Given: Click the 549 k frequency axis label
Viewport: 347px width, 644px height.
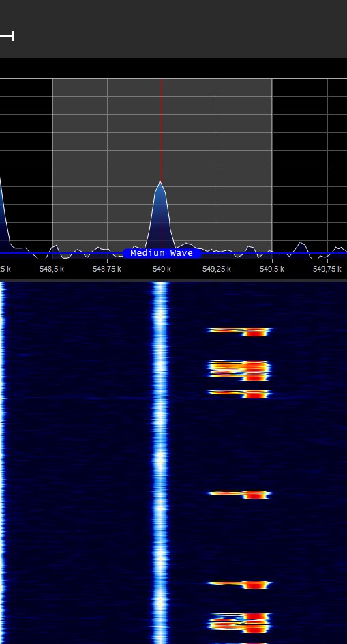Looking at the screenshot, I should (x=162, y=269).
